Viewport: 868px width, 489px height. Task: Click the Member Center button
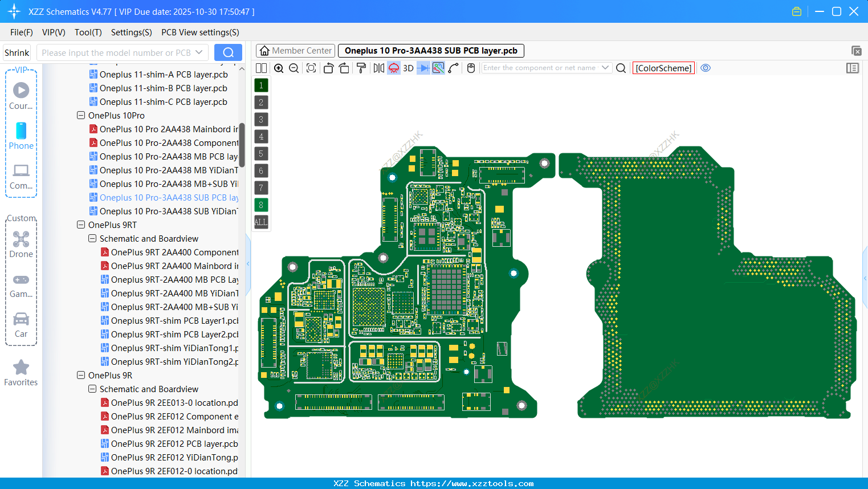pyautogui.click(x=295, y=50)
